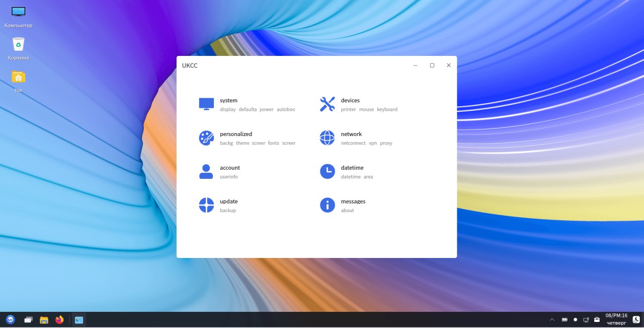Open the Компьютер desktop icon
Viewport: 644px width, 328px height.
tap(19, 17)
